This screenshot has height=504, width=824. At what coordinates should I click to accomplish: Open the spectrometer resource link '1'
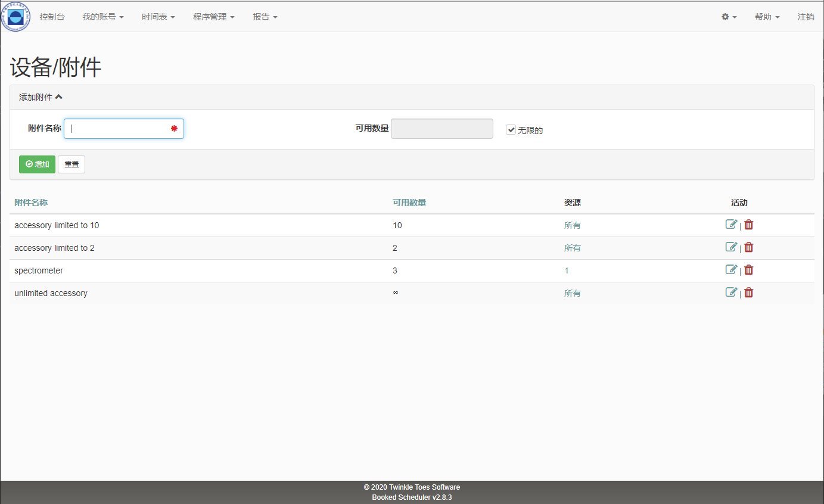point(567,270)
